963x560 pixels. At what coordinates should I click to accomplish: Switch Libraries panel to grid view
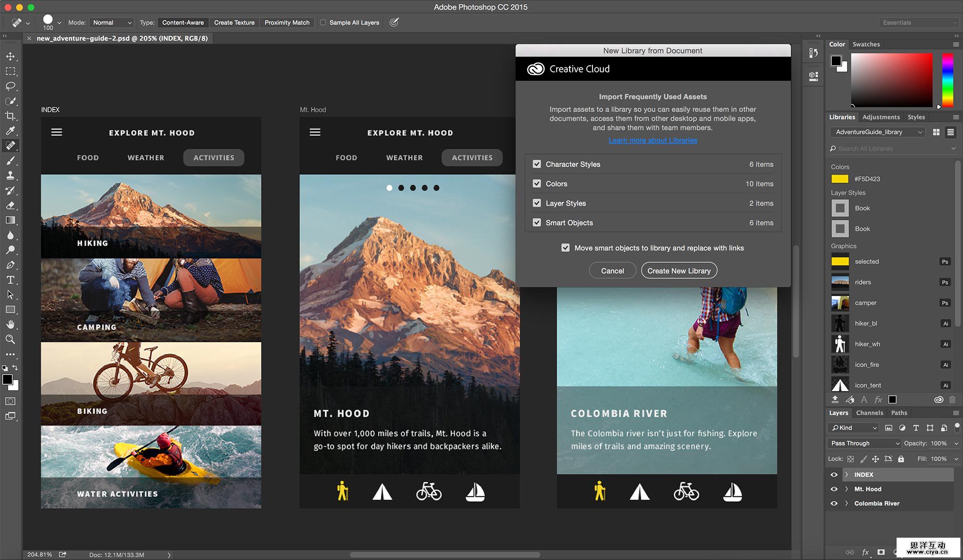click(936, 132)
